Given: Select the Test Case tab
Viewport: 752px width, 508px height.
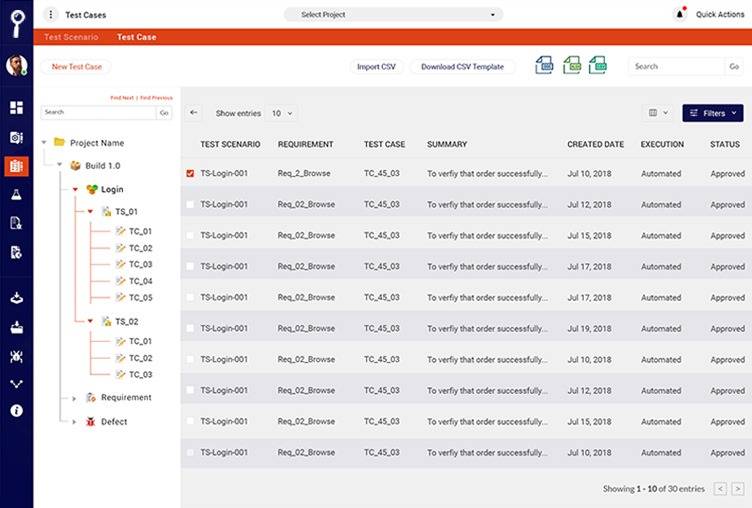Looking at the screenshot, I should pos(136,37).
